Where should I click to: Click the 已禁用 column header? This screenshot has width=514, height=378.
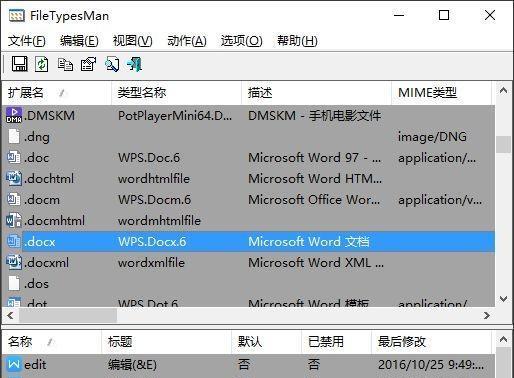336,342
